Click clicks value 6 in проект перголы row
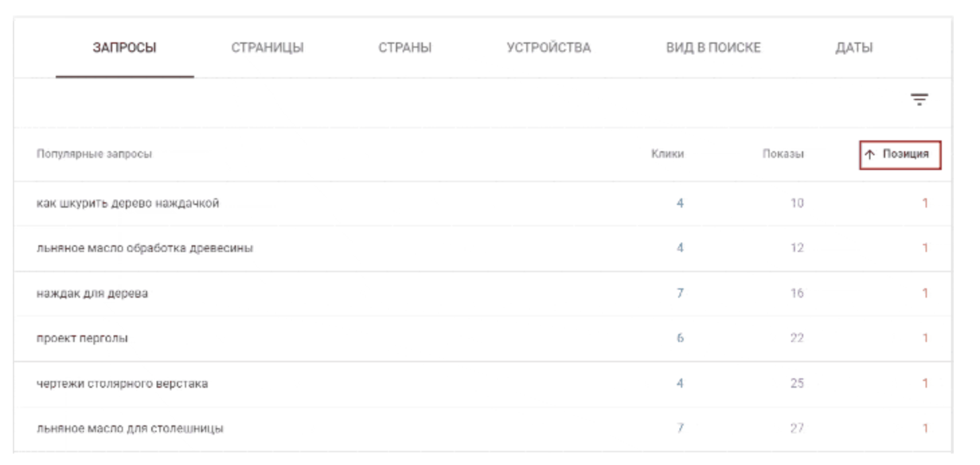 coord(680,338)
